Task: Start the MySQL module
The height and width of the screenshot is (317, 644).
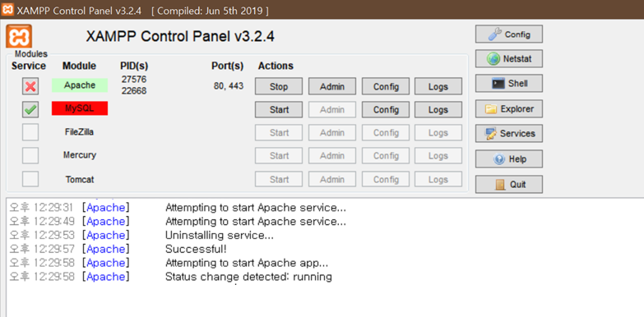Action: [x=279, y=109]
